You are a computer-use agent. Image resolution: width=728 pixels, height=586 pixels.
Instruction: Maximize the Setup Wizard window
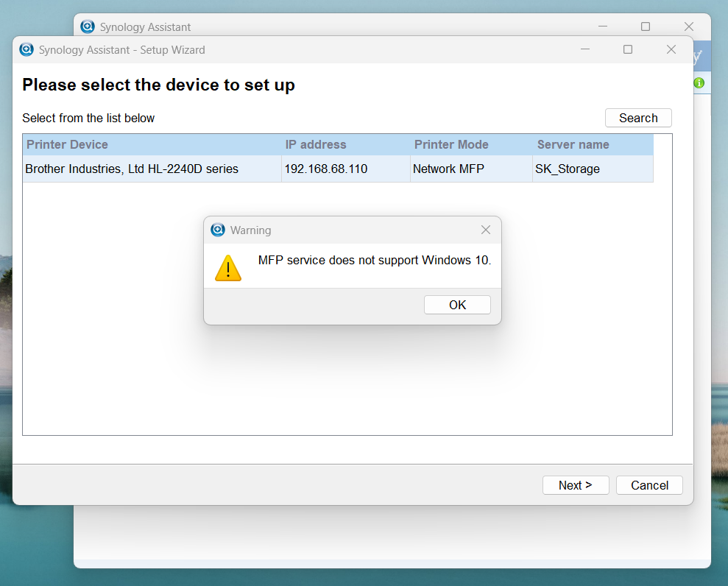coord(628,49)
